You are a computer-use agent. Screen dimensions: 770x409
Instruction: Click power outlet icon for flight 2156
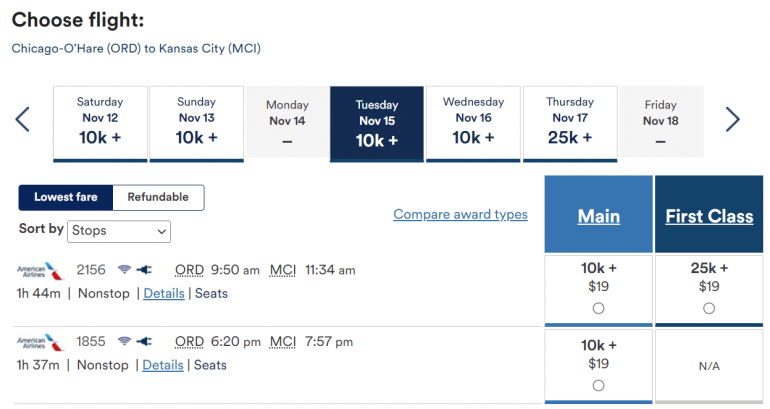(x=143, y=270)
